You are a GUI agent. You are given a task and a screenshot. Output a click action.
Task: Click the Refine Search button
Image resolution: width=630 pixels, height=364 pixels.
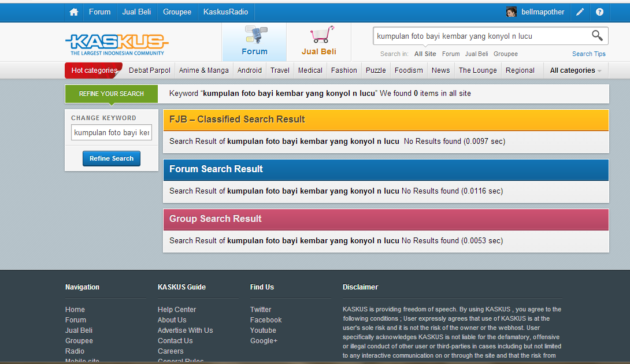tap(112, 158)
